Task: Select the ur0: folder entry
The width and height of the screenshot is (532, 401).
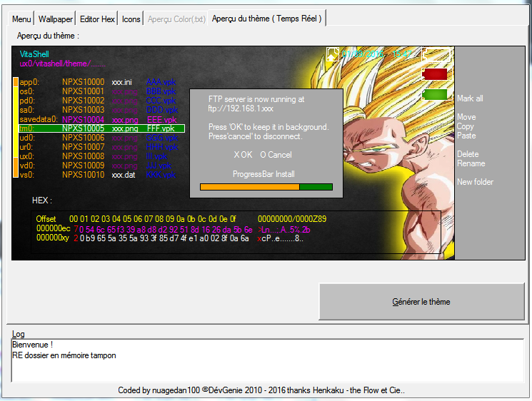Action: (x=26, y=147)
